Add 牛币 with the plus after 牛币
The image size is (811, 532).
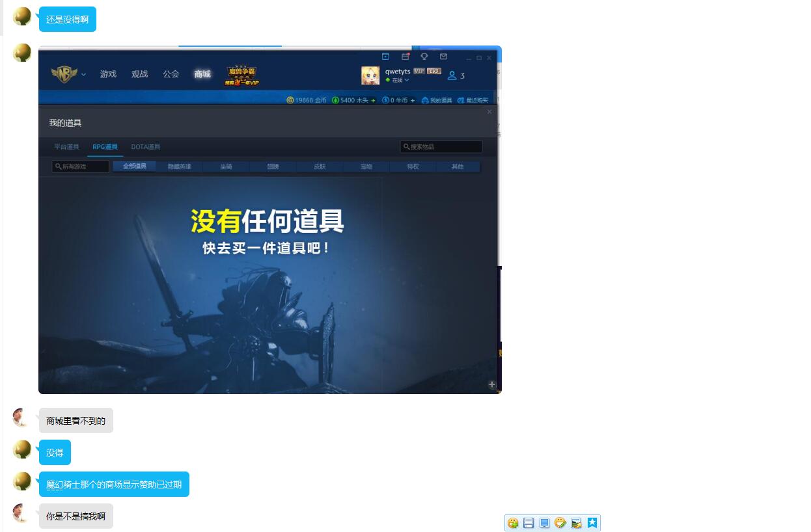pyautogui.click(x=413, y=100)
